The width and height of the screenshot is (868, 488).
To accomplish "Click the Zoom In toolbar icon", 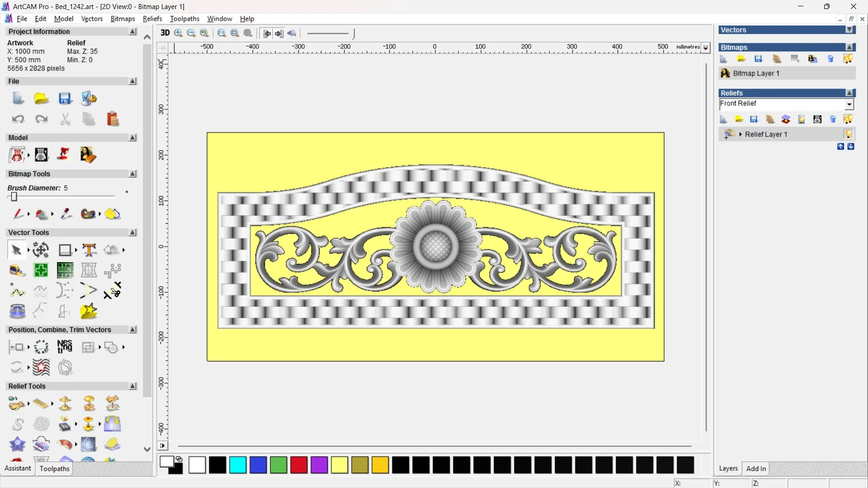I will point(179,33).
